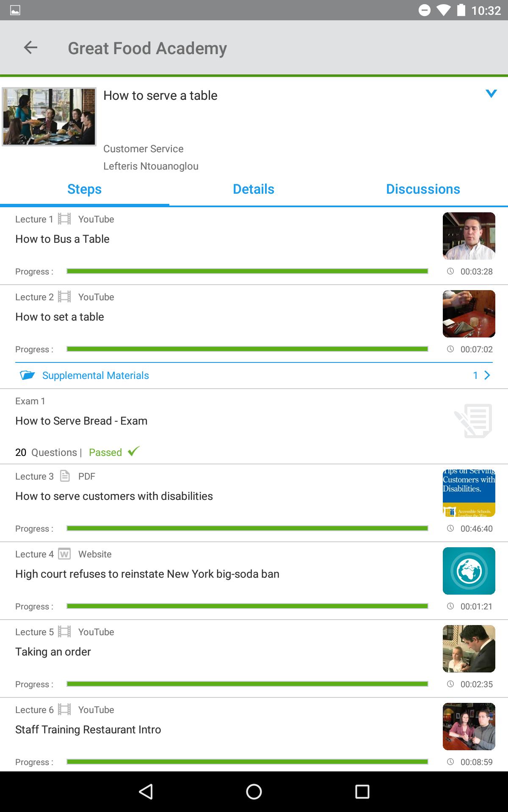
Task: Click the Passed checkmark icon
Action: tap(133, 451)
